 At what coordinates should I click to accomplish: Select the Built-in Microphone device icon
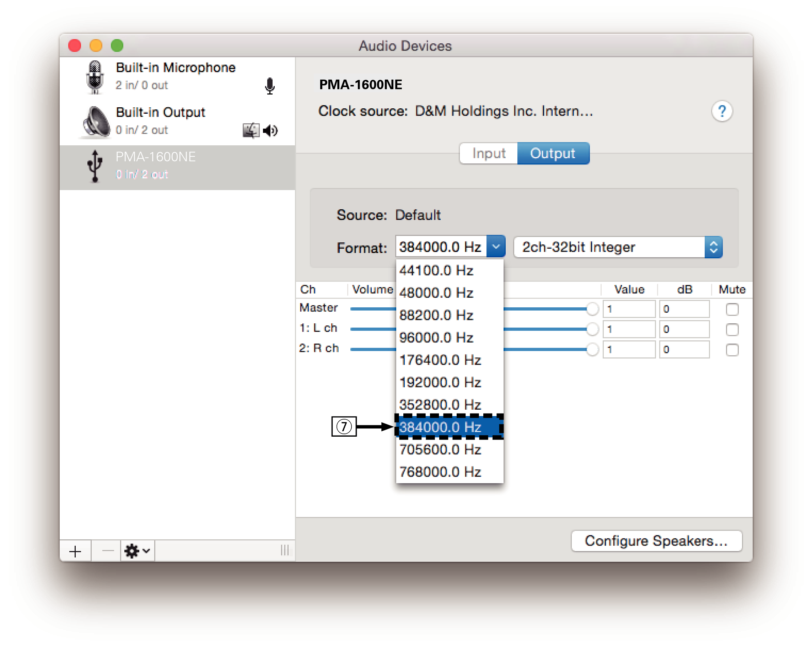(95, 77)
